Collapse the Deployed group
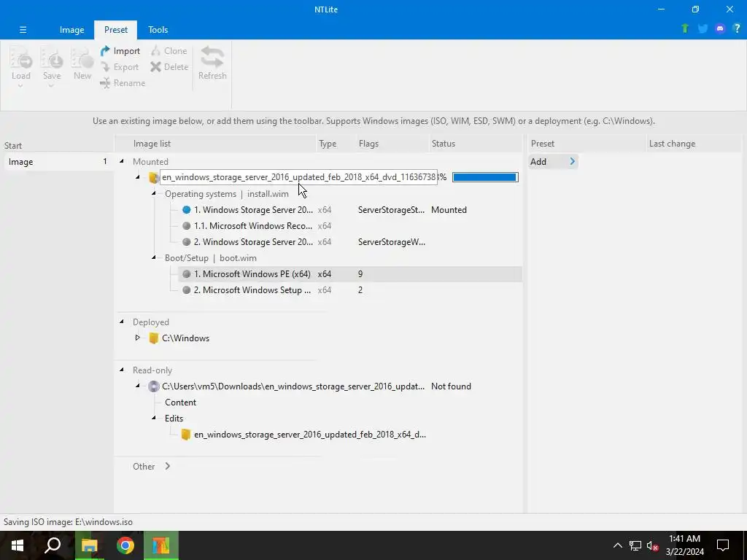The width and height of the screenshot is (747, 560). tap(122, 322)
